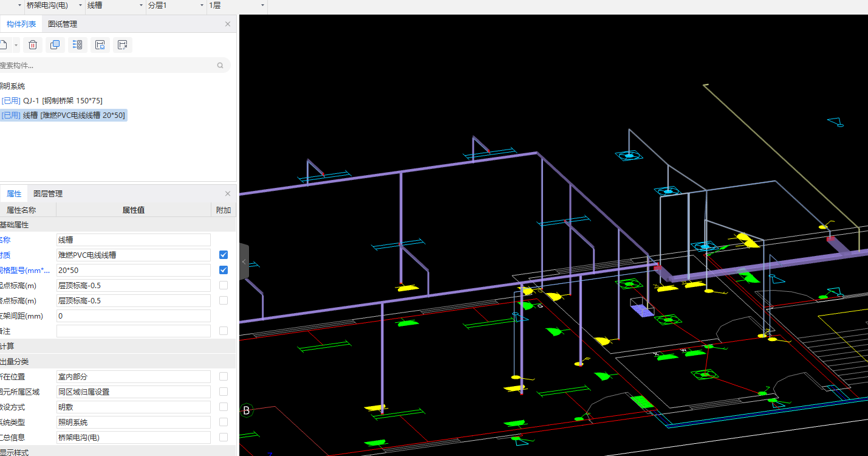Uncheck the 规格型号 additional checkbox
Viewport: 868px width, 456px height.
(224, 270)
